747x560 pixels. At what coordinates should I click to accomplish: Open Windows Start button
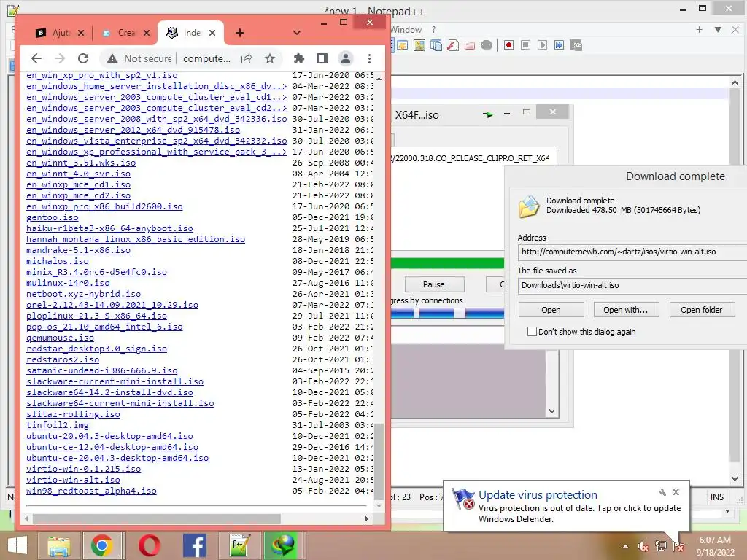pos(18,545)
